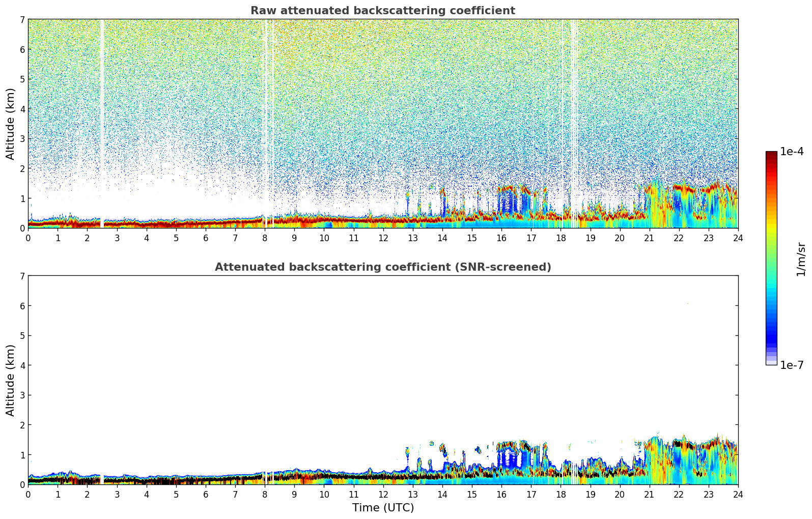Click altitude tick label 7 on top plot
Image resolution: width=812 pixels, height=519 pixels.
[22, 20]
